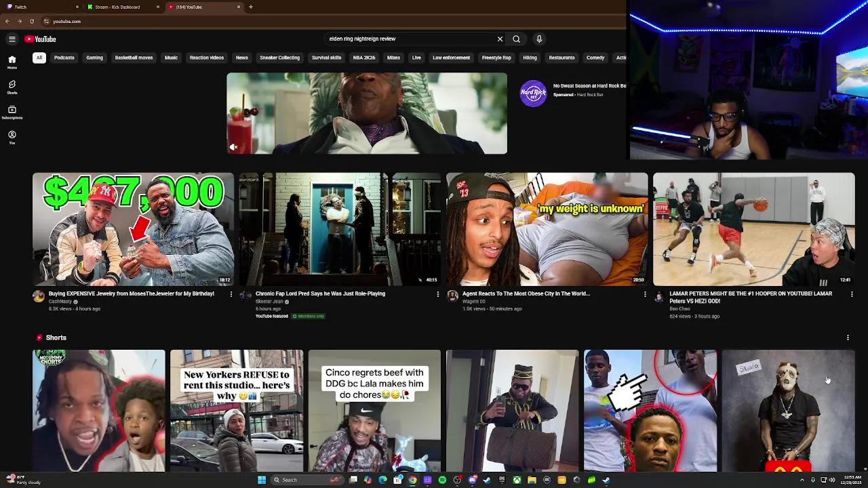Open the Shorts shelf more-options menu
Screen dimensions: 868x488
848,338
